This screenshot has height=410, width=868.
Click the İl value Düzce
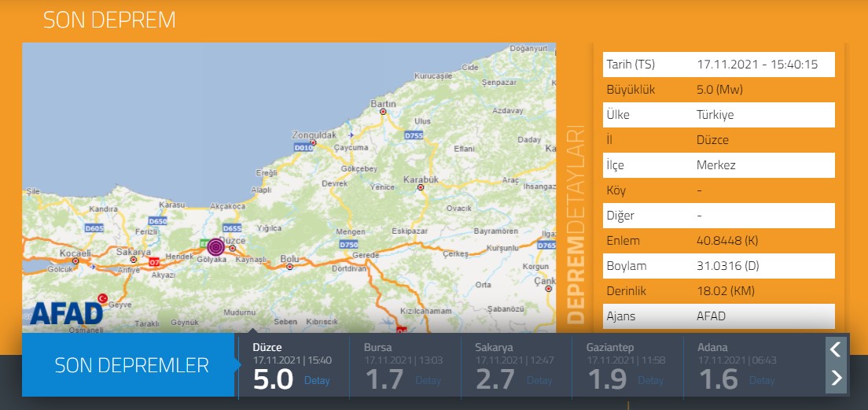(x=712, y=139)
